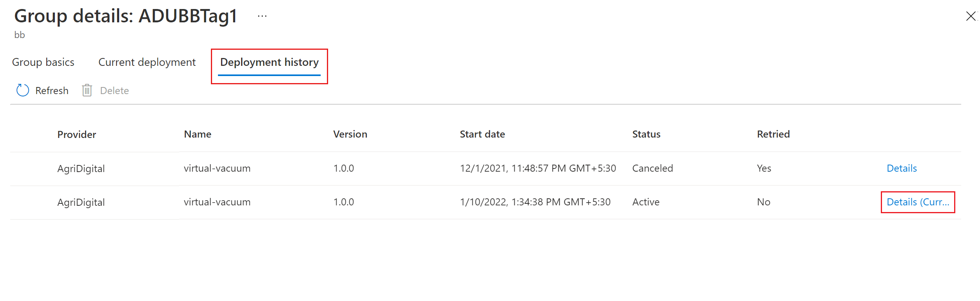
Task: Sort by the Provider column header
Action: (77, 134)
